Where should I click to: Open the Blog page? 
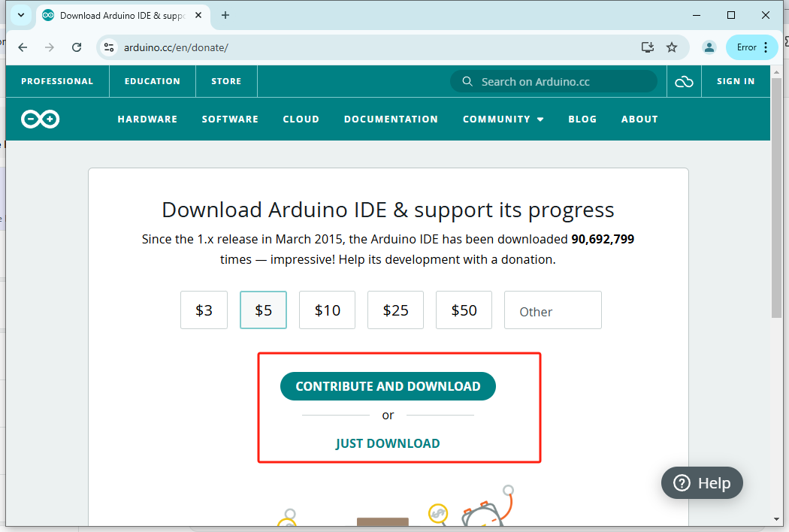click(x=582, y=119)
